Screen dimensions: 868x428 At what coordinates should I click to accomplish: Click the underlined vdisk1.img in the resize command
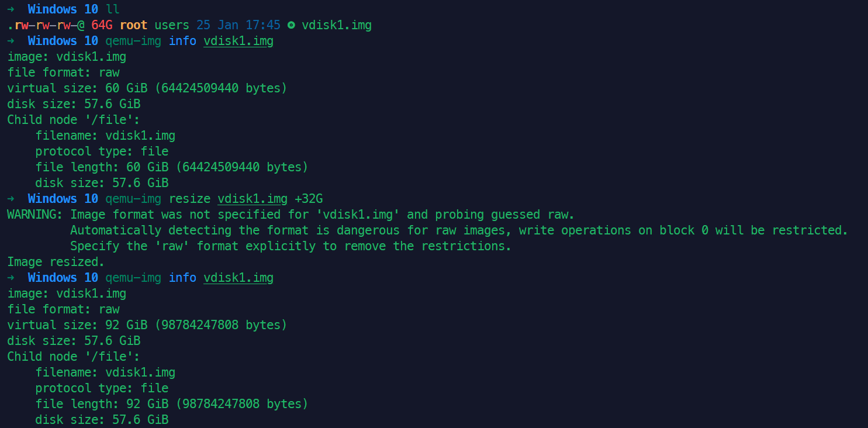coord(253,199)
